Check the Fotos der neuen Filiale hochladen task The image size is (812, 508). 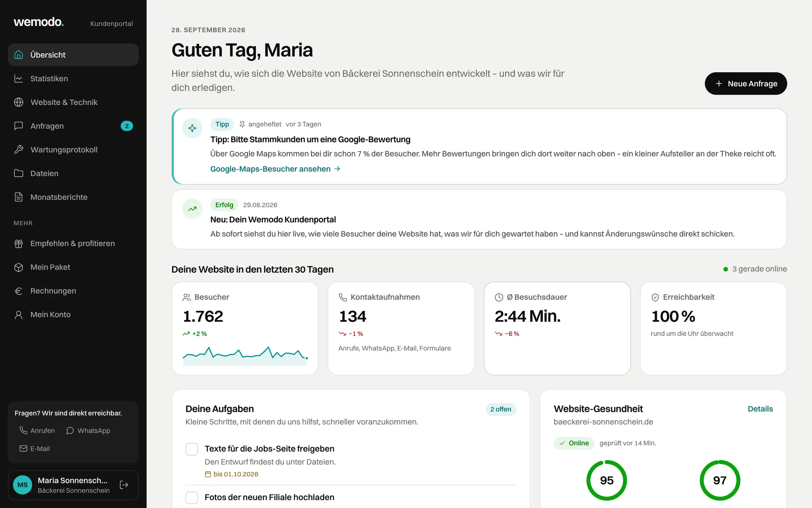click(x=192, y=497)
